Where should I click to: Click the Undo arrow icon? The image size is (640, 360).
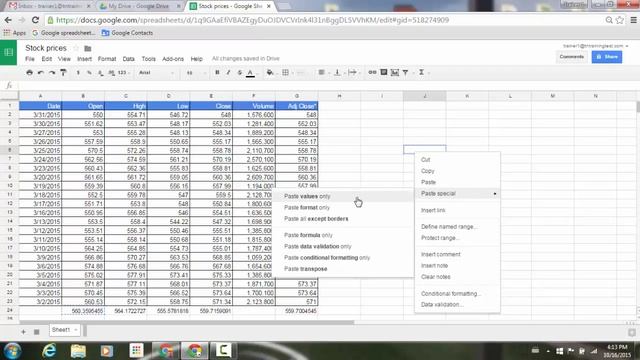[x=41, y=73]
